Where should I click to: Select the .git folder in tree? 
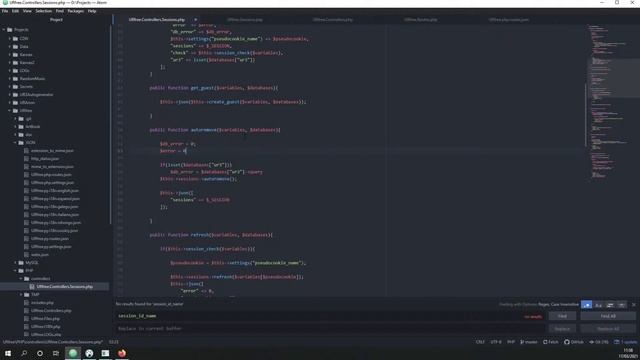pos(28,119)
